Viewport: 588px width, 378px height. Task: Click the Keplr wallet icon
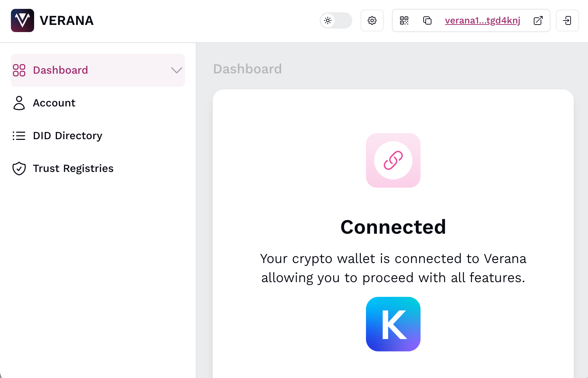(x=393, y=324)
